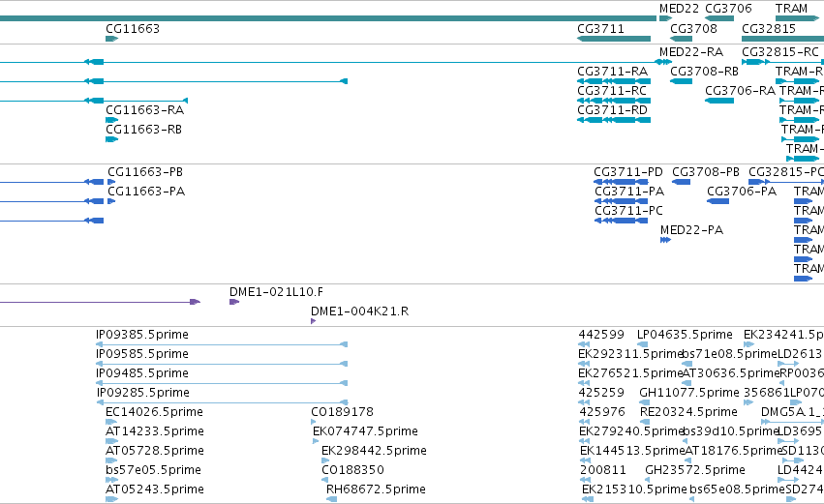Select the CG3711-RD transcript glyph

614,120
